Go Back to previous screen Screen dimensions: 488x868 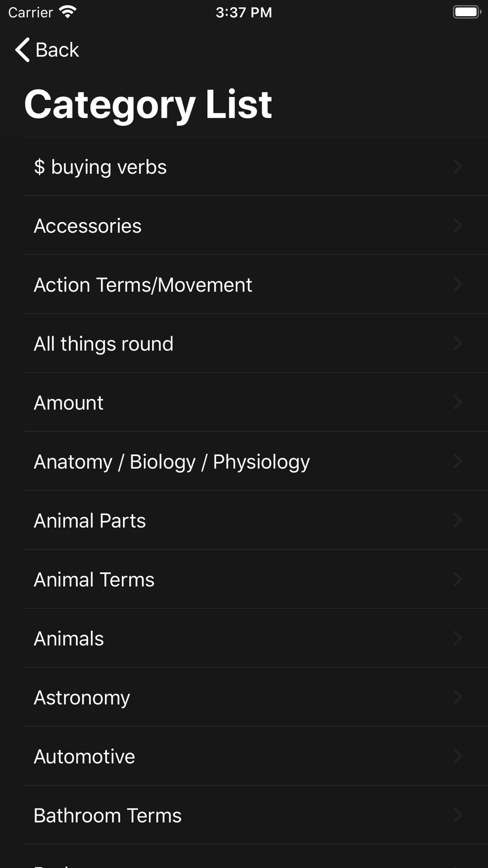47,50
